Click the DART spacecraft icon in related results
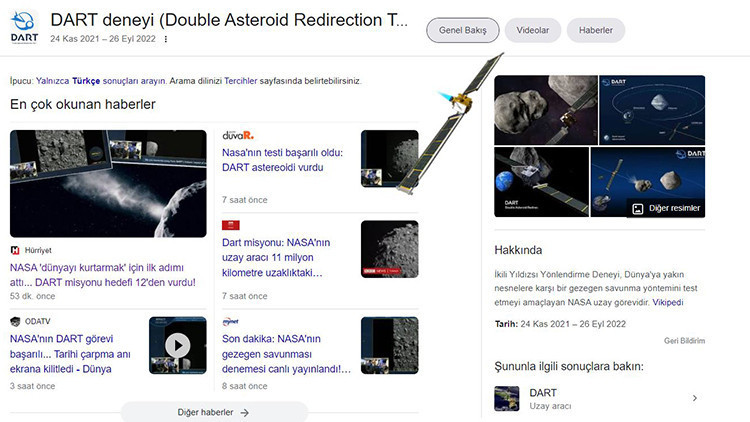This screenshot has width=750, height=422. pyautogui.click(x=507, y=398)
